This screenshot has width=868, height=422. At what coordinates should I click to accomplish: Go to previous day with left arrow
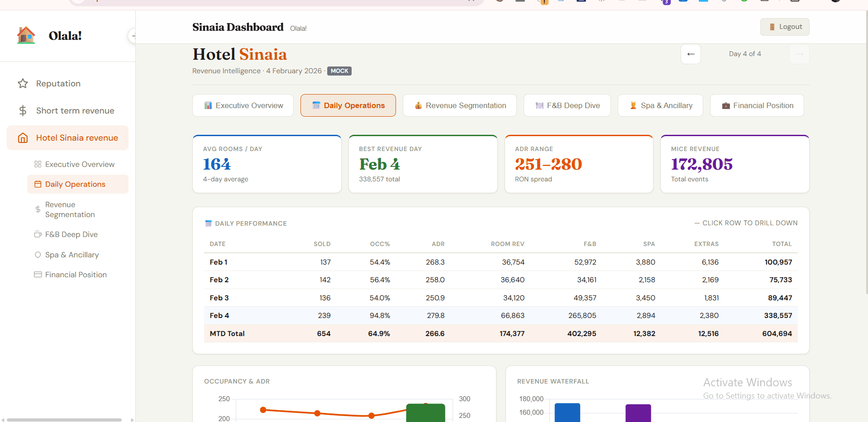point(691,54)
